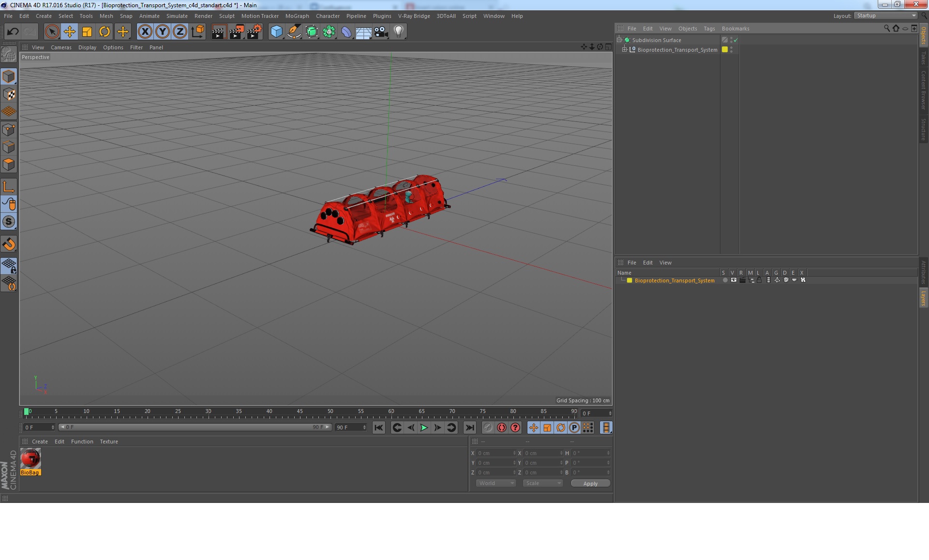
Task: Open the V-Ray Bridge menu
Action: 414,16
